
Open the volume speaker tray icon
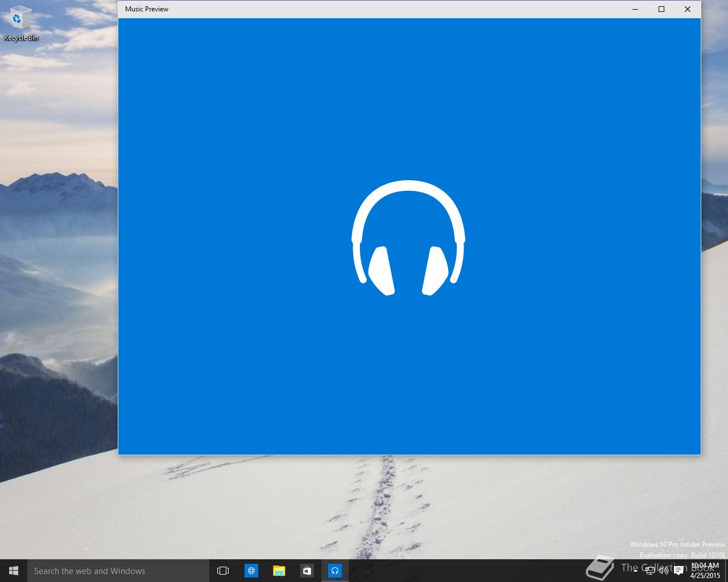663,571
